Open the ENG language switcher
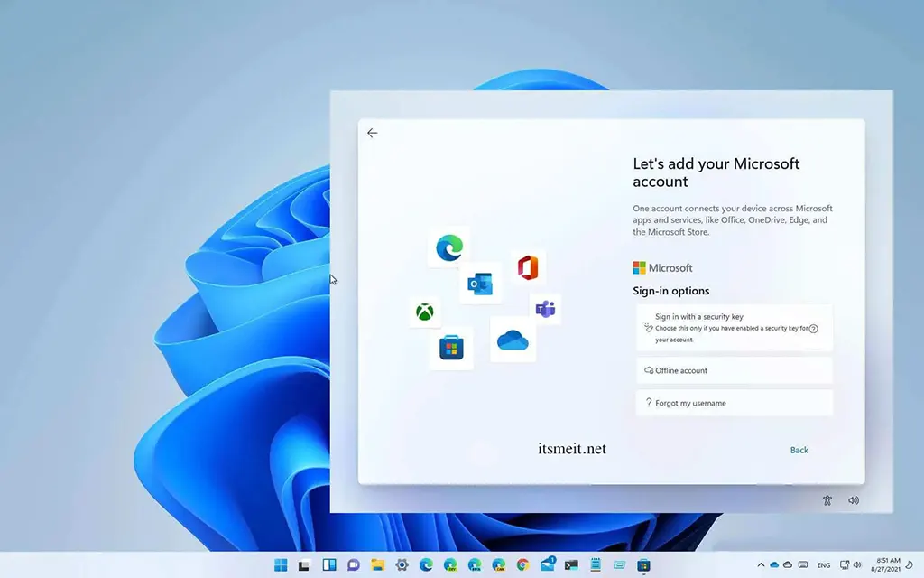Image resolution: width=924 pixels, height=578 pixels. 823,566
